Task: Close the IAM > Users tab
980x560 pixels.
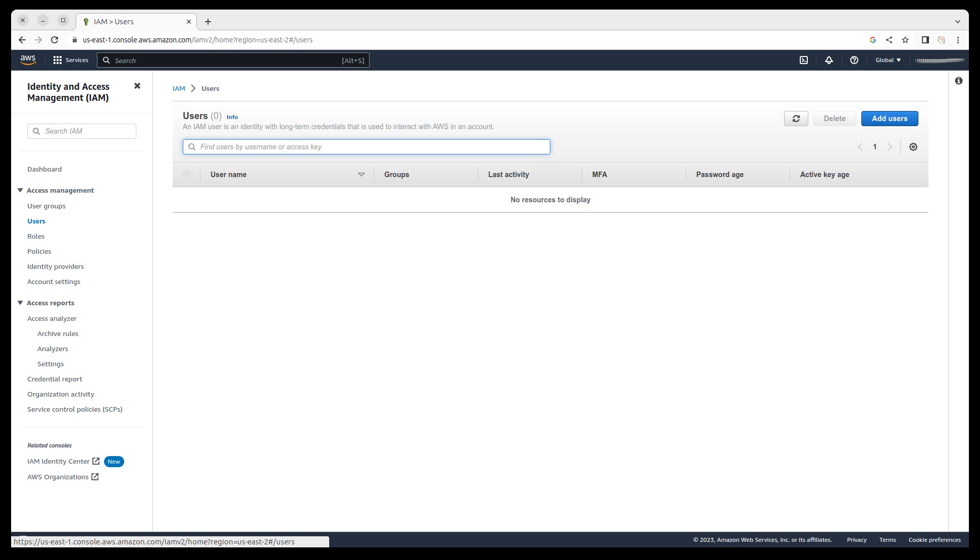Action: point(189,22)
